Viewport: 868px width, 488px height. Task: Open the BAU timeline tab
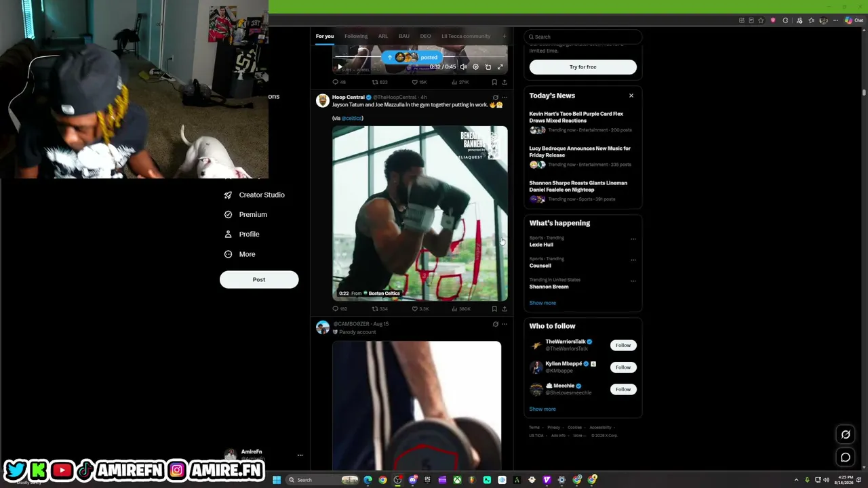[x=404, y=36]
